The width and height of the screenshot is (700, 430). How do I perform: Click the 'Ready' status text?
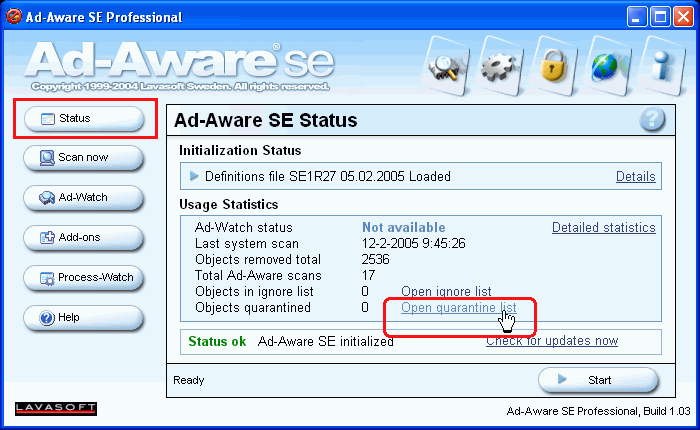pyautogui.click(x=188, y=380)
